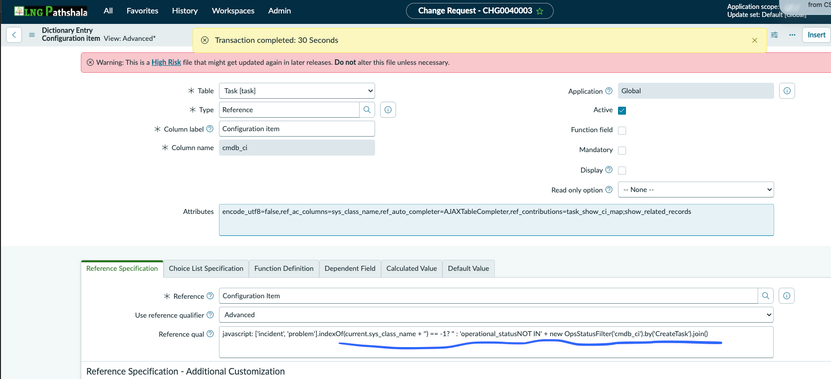Open the Workspaces menu
This screenshot has width=831, height=379.
(x=233, y=11)
